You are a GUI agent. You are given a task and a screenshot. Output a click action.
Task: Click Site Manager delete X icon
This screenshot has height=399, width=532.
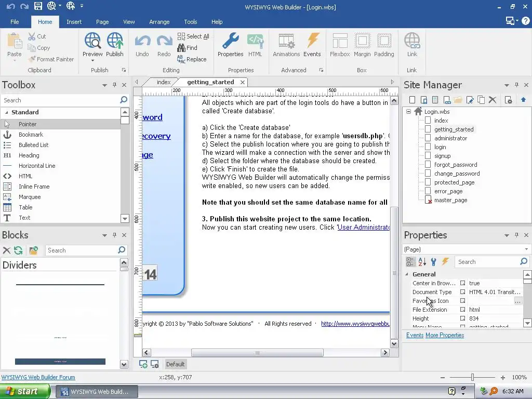tap(493, 100)
